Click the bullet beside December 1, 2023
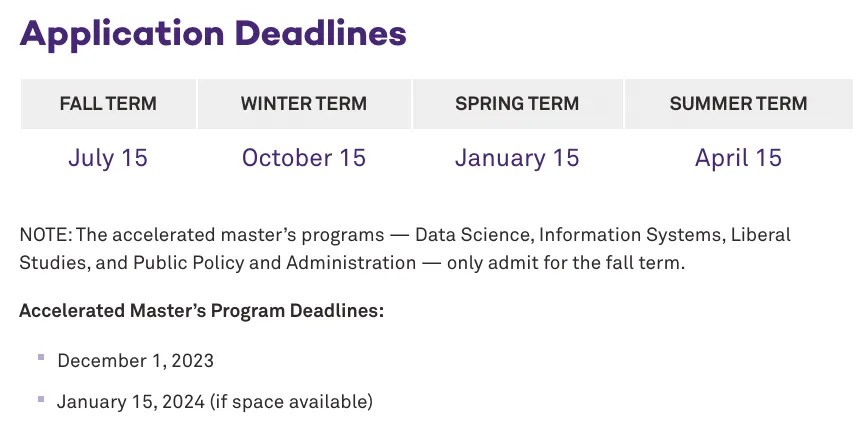This screenshot has height=432, width=865. tap(41, 357)
